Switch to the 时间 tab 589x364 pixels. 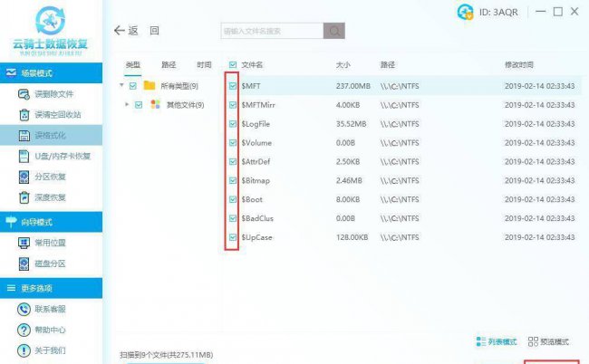pyautogui.click(x=204, y=65)
